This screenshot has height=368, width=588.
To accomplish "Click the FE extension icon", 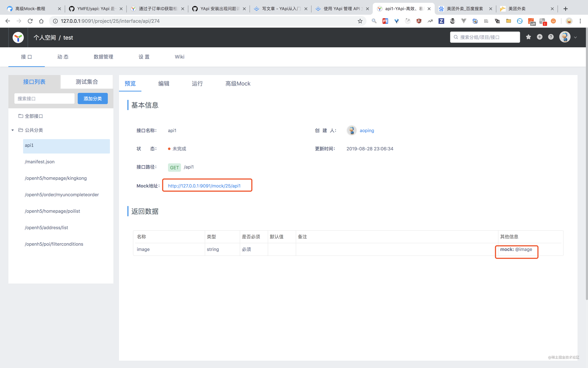I will 385,21.
